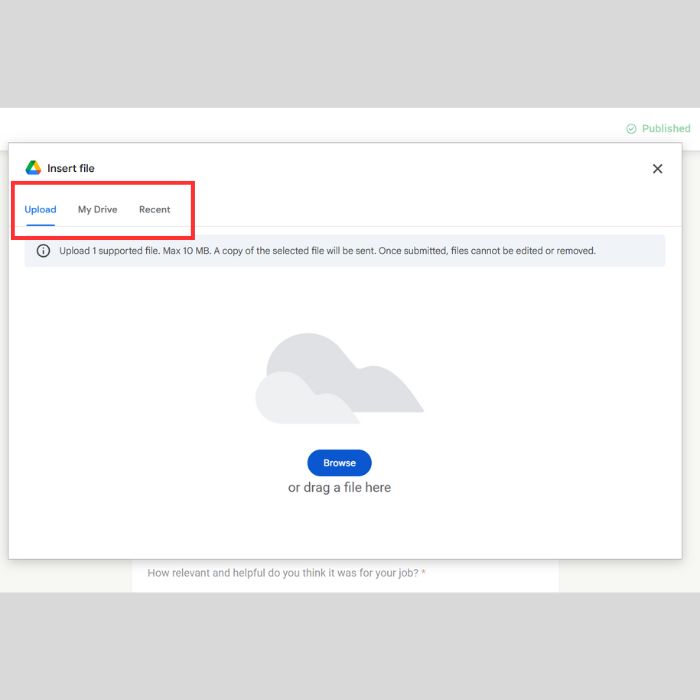Viewport: 700px width, 700px height.
Task: Click the info icon in upload notice
Action: pyautogui.click(x=43, y=250)
